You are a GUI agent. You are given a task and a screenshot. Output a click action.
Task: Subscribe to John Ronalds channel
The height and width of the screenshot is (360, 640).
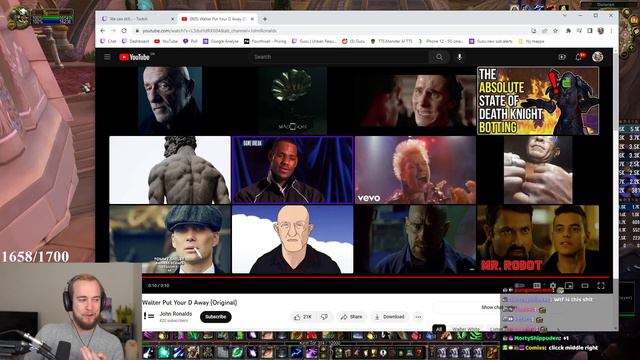point(216,317)
